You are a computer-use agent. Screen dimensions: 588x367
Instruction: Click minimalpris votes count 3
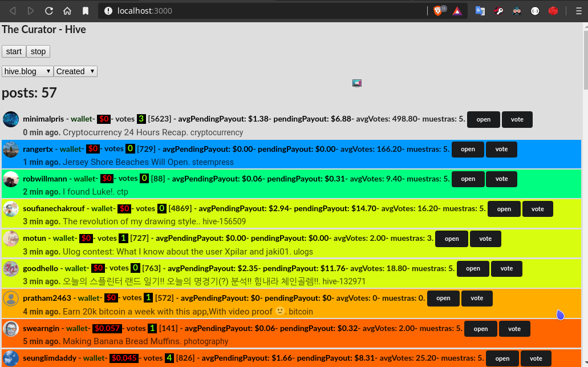click(x=141, y=119)
